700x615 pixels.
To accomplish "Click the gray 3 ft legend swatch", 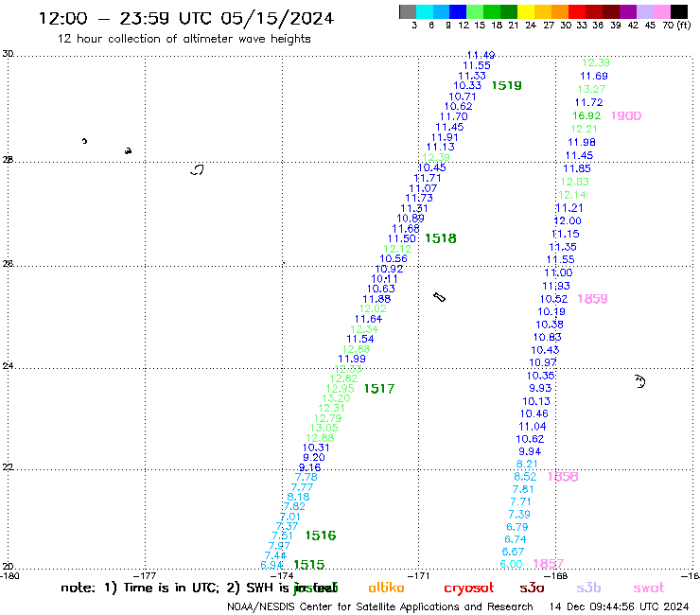I will click(x=408, y=11).
